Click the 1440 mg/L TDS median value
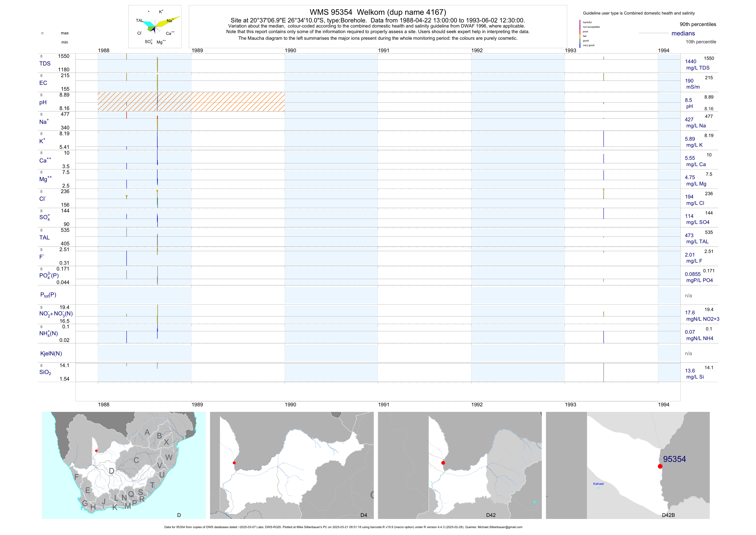 coord(691,62)
